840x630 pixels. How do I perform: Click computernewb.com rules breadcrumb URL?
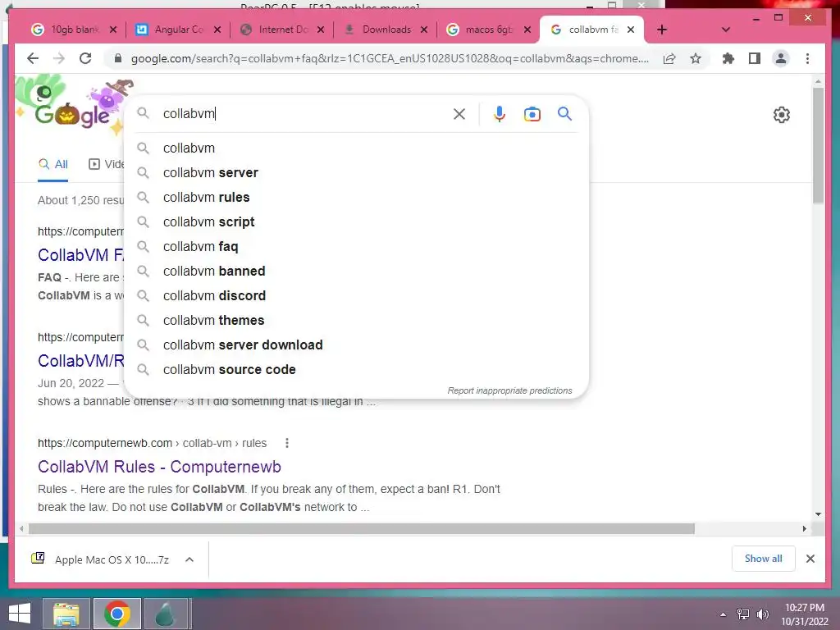click(x=152, y=443)
